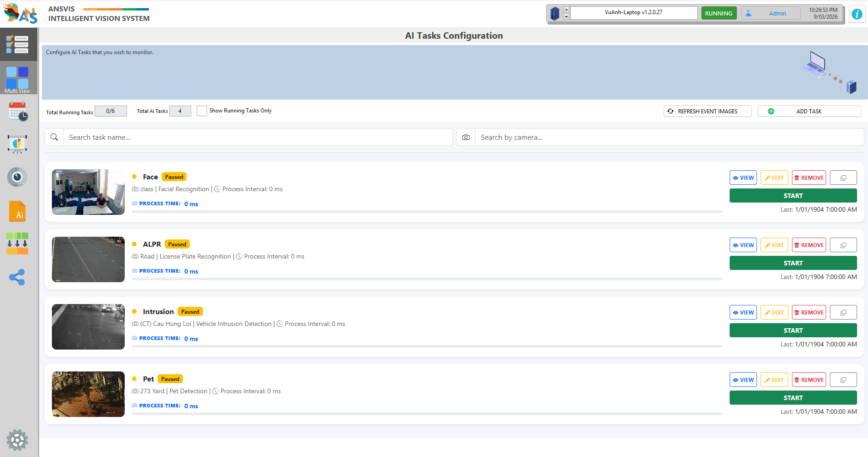Open the calendar schedule icon in sidebar
868x457 pixels.
(x=18, y=111)
